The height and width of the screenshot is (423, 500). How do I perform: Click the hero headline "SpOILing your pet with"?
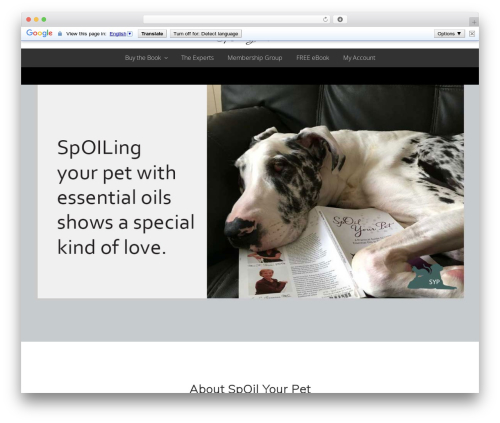click(x=116, y=160)
